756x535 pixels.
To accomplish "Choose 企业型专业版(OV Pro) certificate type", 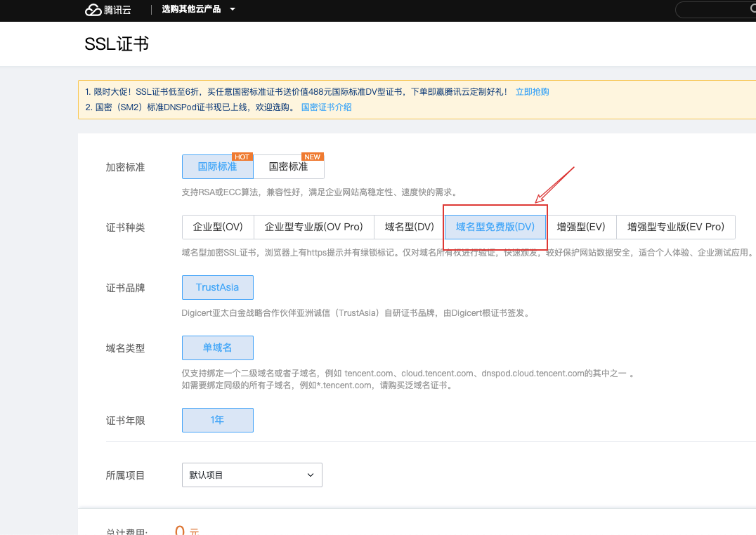I will point(314,227).
